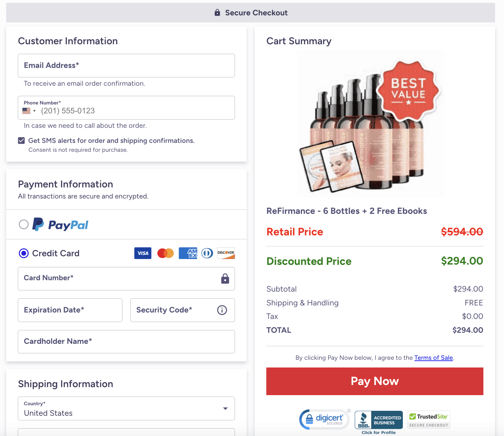
Task: Click the Mastercard payment icon
Action: click(165, 253)
